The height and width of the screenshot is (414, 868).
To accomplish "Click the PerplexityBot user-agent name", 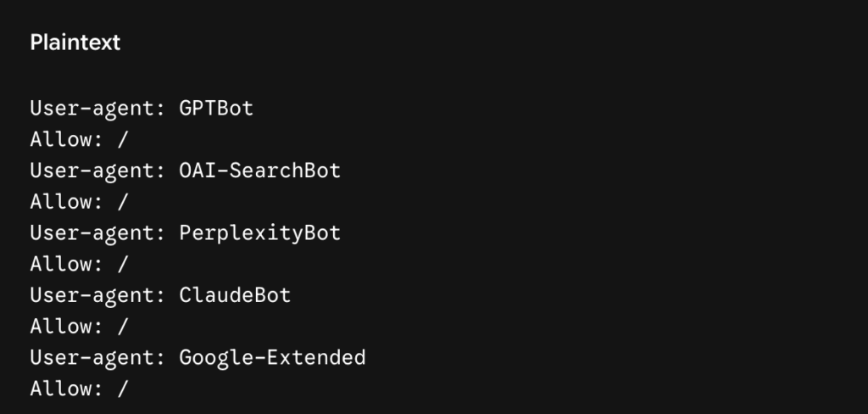I will (x=260, y=233).
